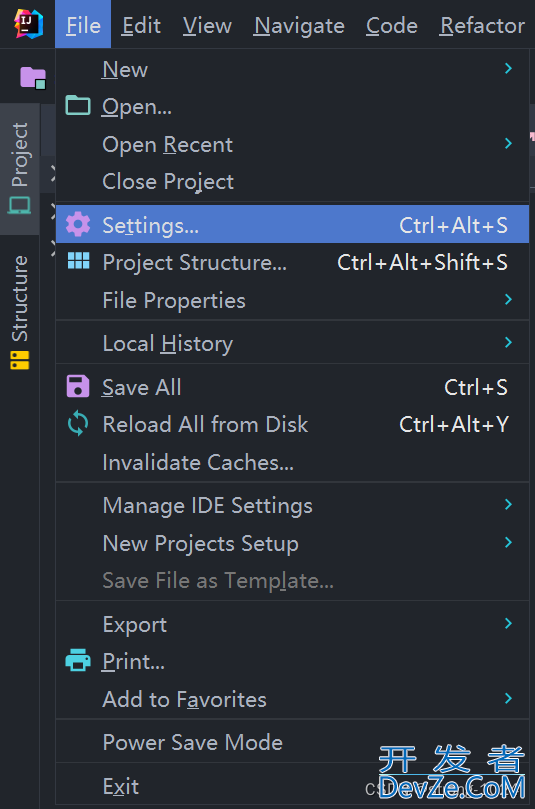Click the purple project folder icon

(x=33, y=78)
